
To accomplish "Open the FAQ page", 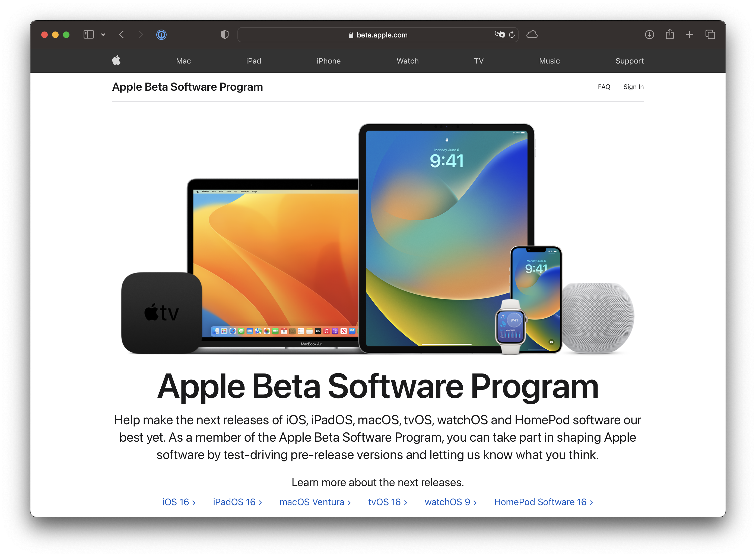I will pos(604,87).
